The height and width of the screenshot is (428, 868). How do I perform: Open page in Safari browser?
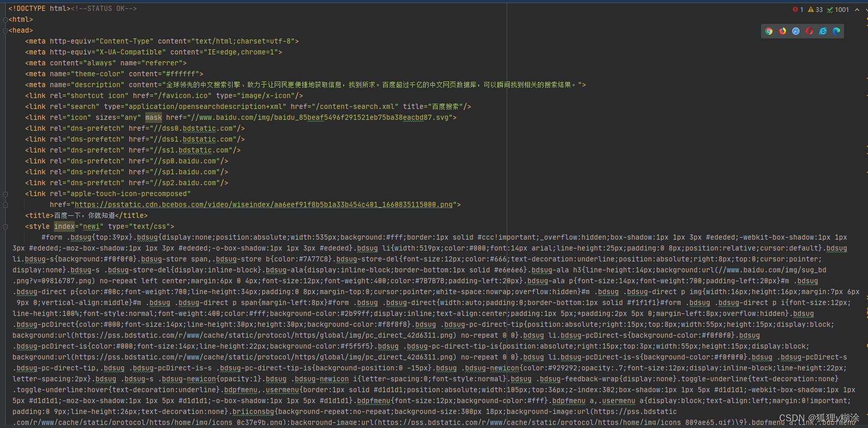click(x=796, y=31)
